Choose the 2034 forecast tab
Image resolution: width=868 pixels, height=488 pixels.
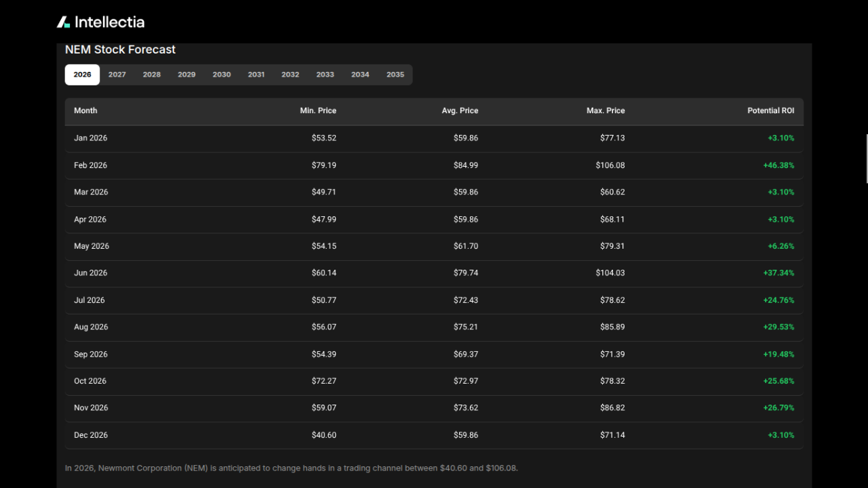pos(360,75)
